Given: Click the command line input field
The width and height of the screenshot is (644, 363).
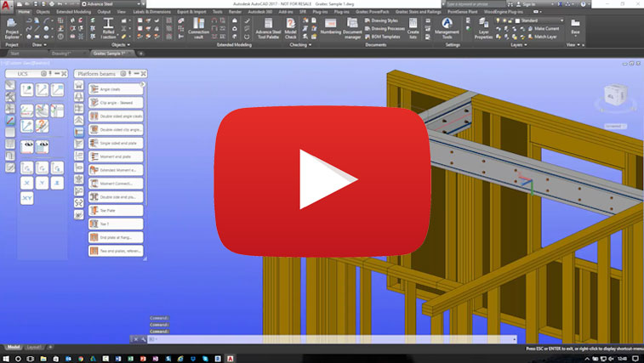Looking at the screenshot, I should (333, 339).
